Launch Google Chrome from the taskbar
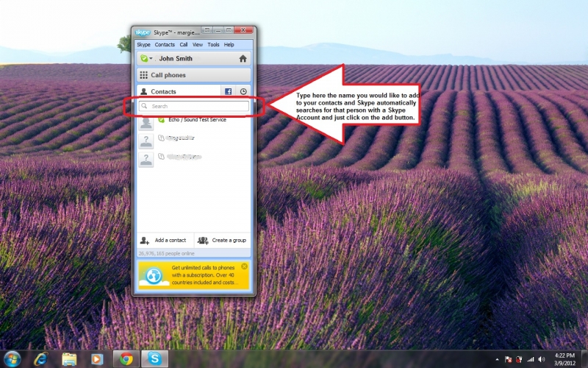Viewport: 588px width, 368px height. (x=126, y=358)
